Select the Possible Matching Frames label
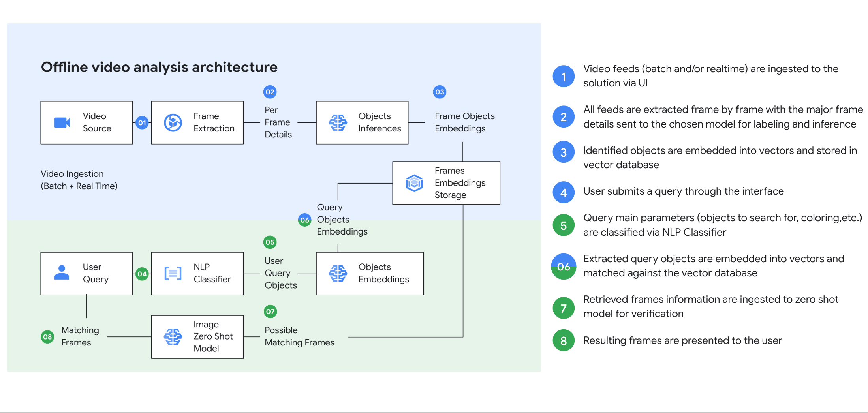 (299, 336)
